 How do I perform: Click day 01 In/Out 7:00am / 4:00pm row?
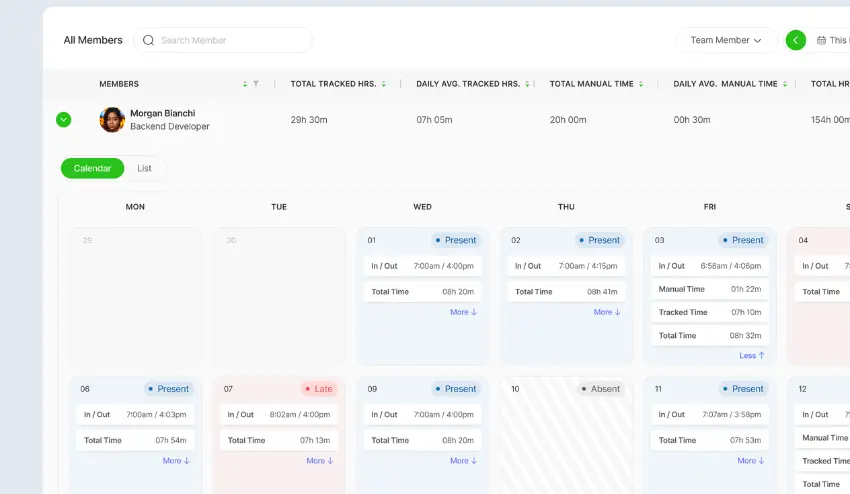pyautogui.click(x=422, y=266)
